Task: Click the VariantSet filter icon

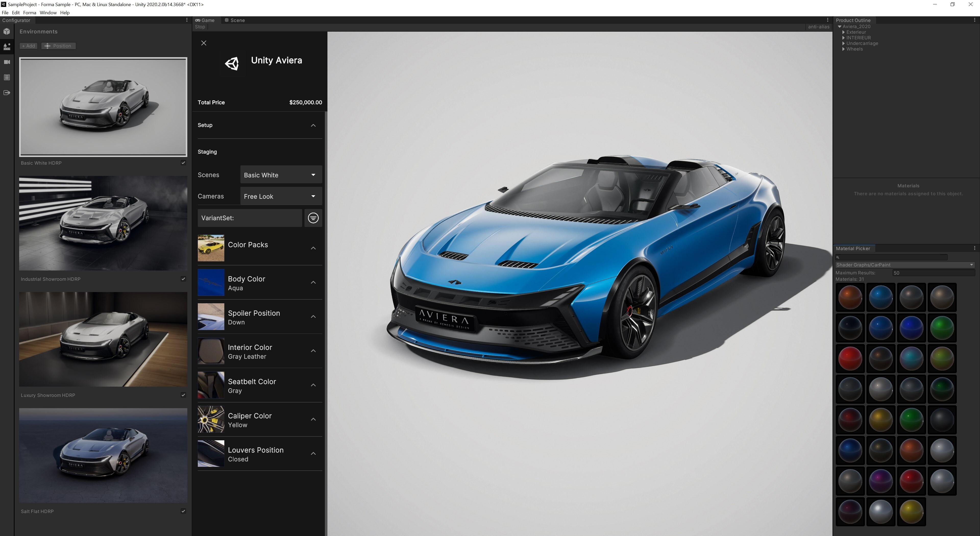Action: coord(313,218)
